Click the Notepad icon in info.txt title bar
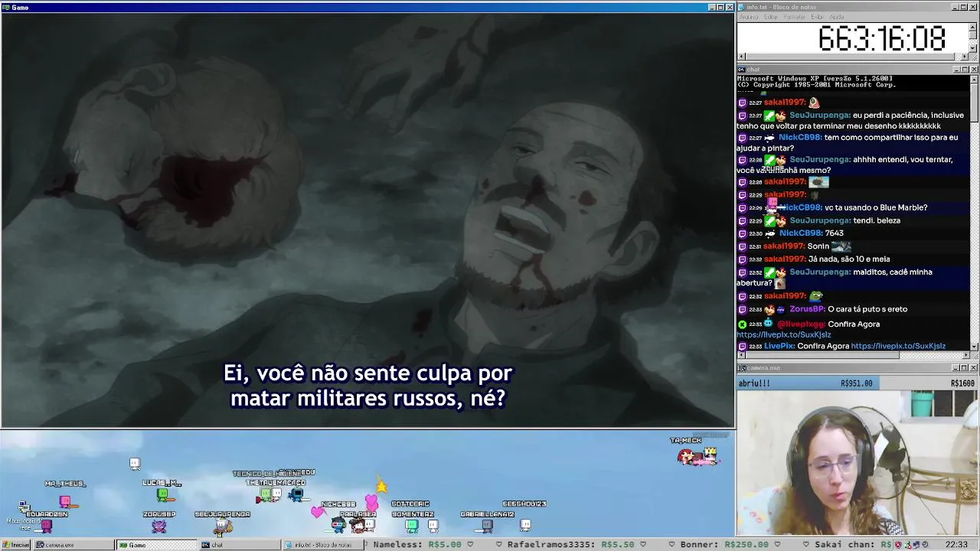The height and width of the screenshot is (551, 980). click(741, 7)
